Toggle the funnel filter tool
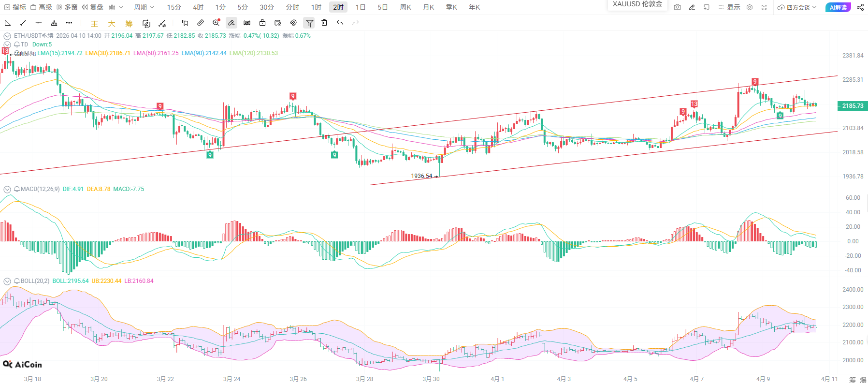The width and height of the screenshot is (868, 385). tap(309, 23)
